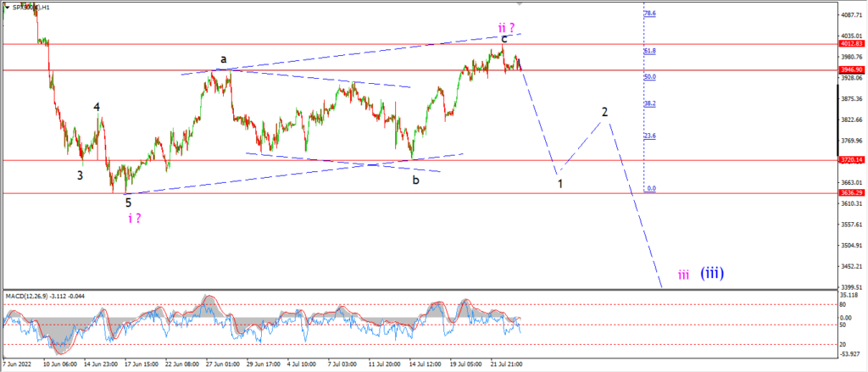Image resolution: width=868 pixels, height=372 pixels.
Task: Select the magenta 'i ?' wave label
Action: click(134, 218)
